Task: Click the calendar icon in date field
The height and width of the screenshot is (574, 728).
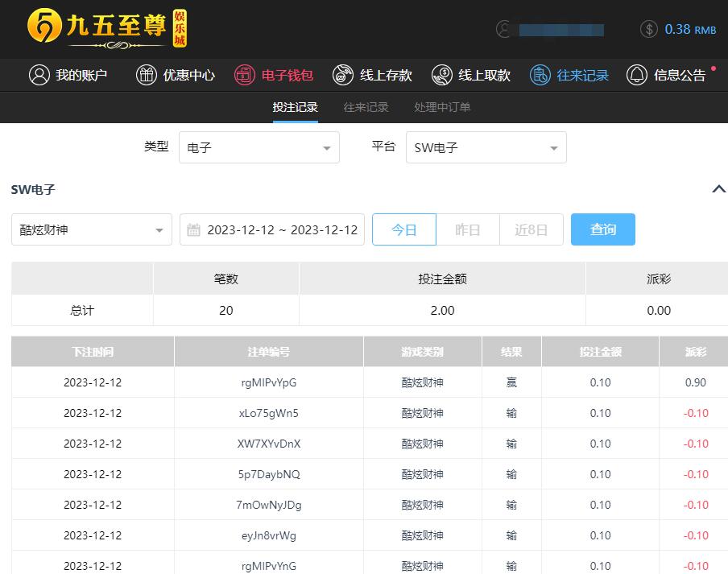Action: (x=193, y=229)
